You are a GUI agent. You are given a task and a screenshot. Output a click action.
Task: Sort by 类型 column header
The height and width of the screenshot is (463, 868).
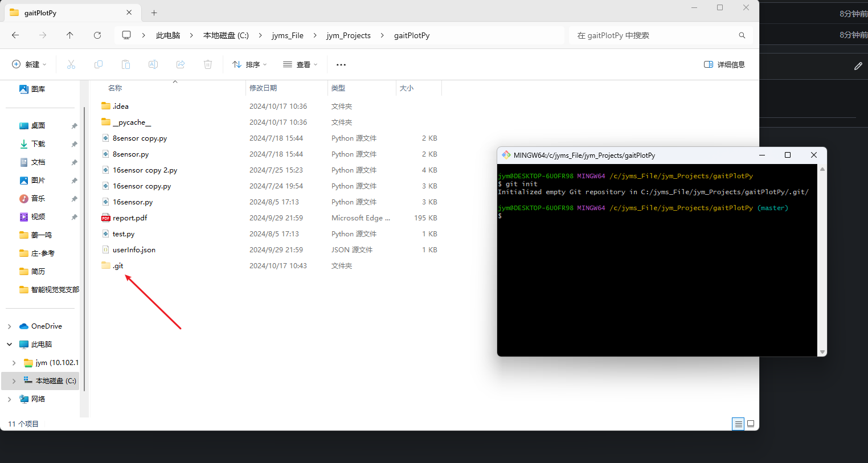(338, 88)
